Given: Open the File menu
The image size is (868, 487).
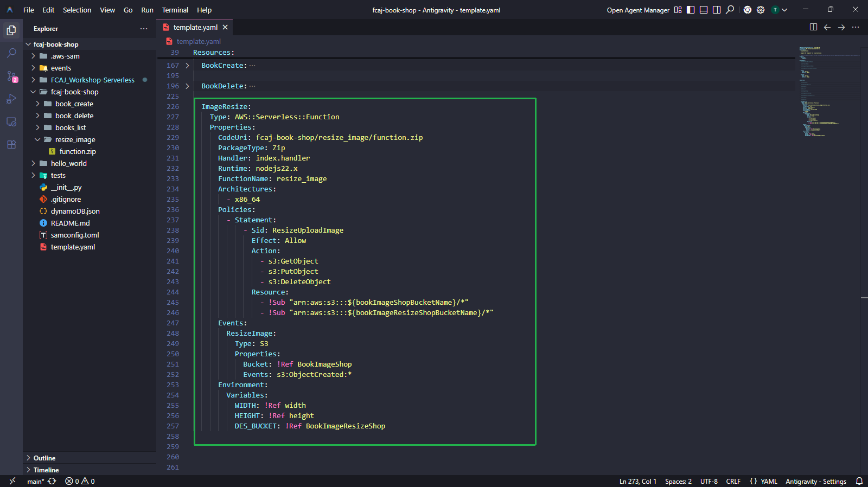Looking at the screenshot, I should 29,10.
